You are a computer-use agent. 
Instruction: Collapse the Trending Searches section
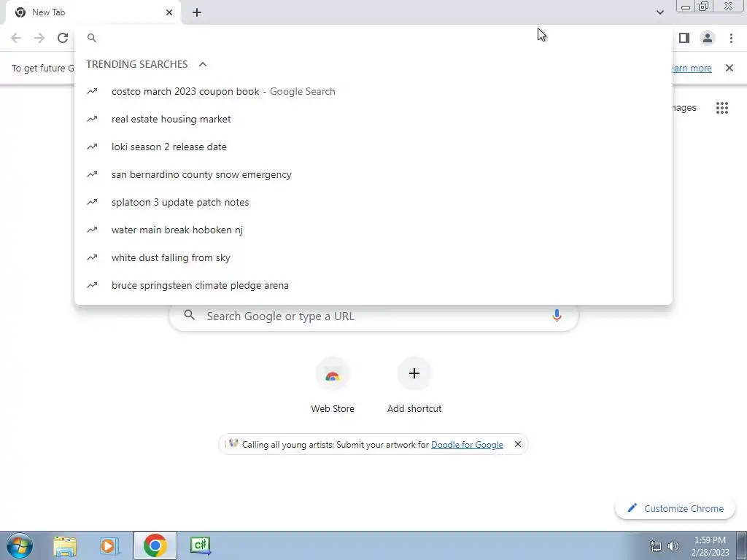pyautogui.click(x=203, y=64)
